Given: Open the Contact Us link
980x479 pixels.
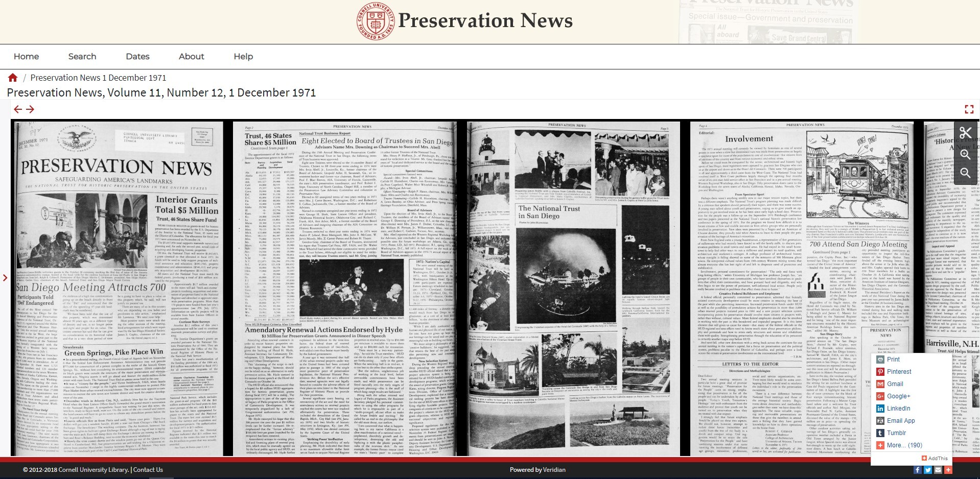Looking at the screenshot, I should pyautogui.click(x=148, y=469).
